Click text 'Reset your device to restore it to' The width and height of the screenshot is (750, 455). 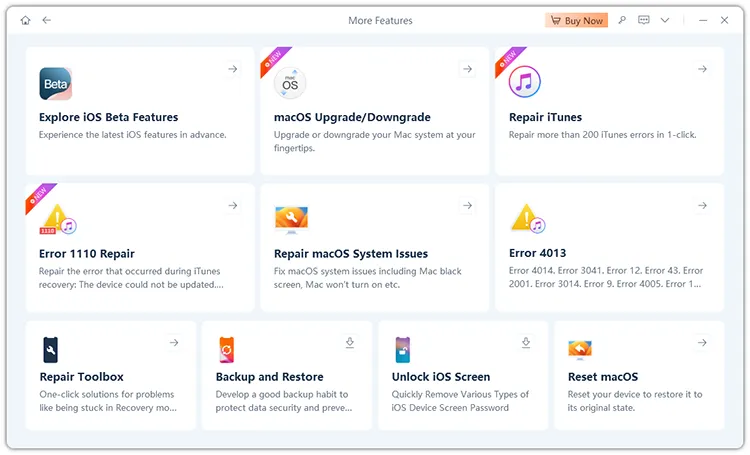[635, 395]
